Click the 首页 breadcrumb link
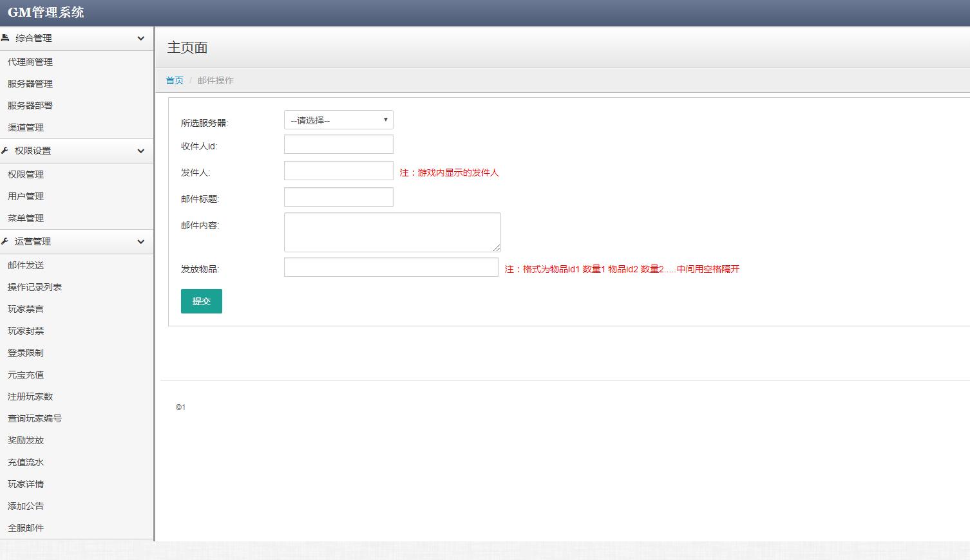 pyautogui.click(x=175, y=80)
